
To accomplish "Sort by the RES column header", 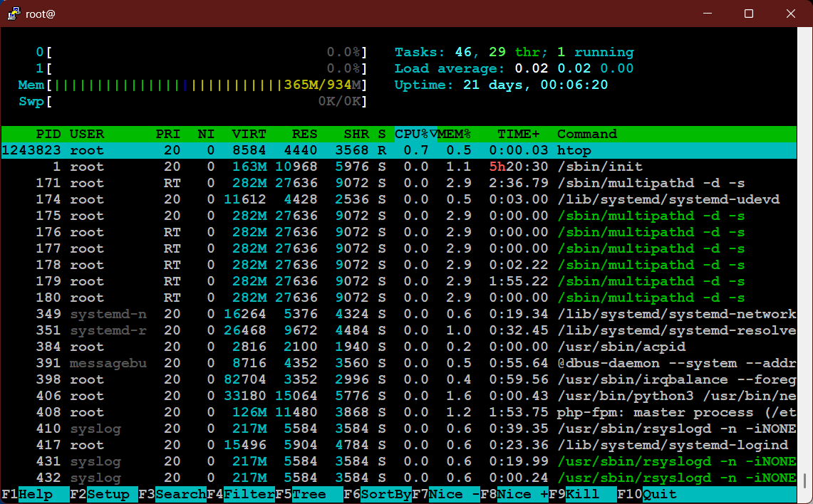I will (304, 134).
